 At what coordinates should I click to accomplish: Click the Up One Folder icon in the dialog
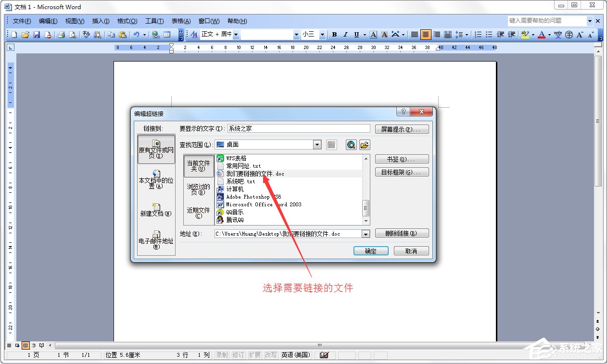coord(331,145)
